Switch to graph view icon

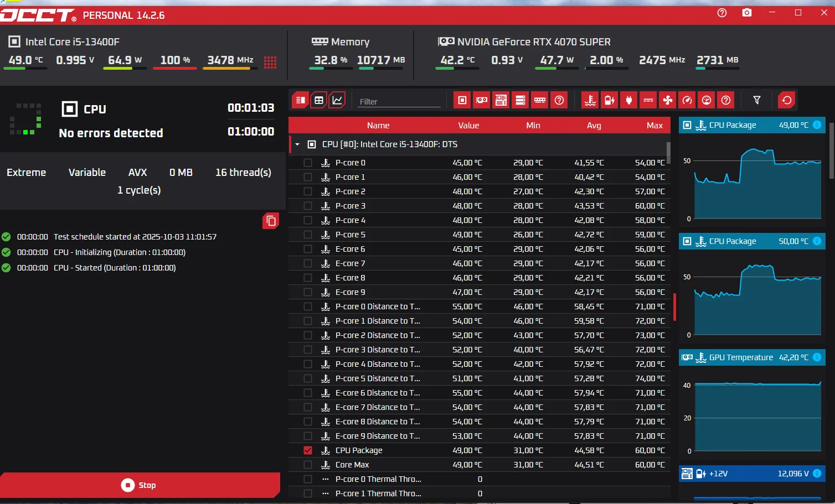point(337,100)
